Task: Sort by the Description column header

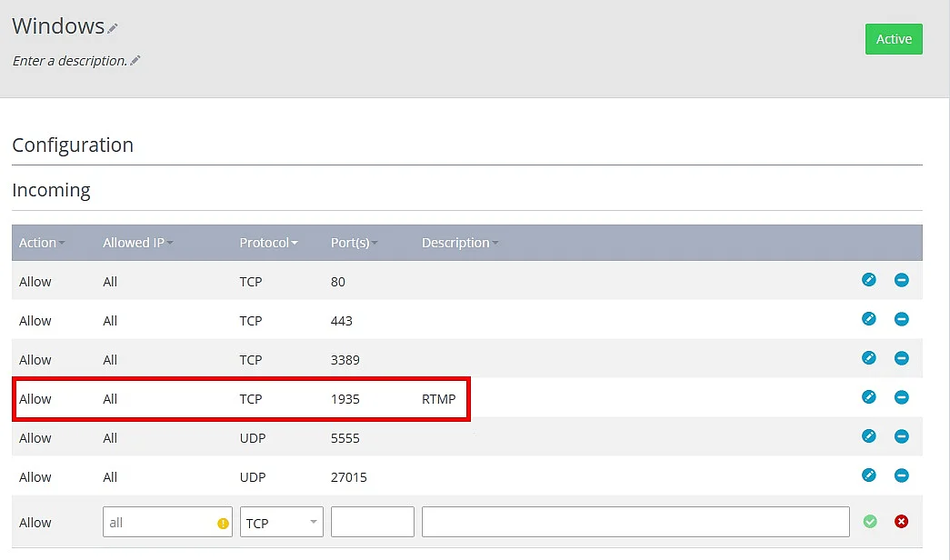Action: point(460,243)
